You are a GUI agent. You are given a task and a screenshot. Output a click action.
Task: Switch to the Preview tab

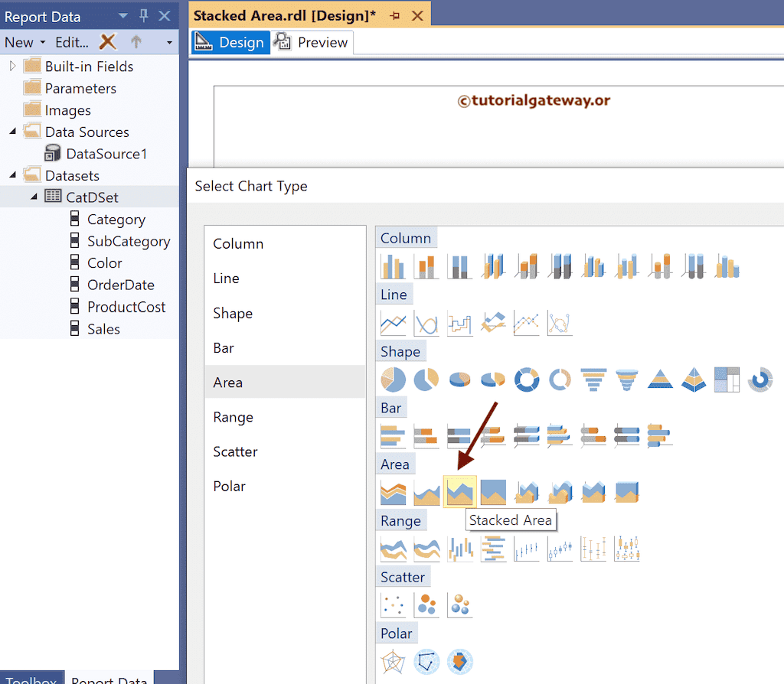[312, 43]
